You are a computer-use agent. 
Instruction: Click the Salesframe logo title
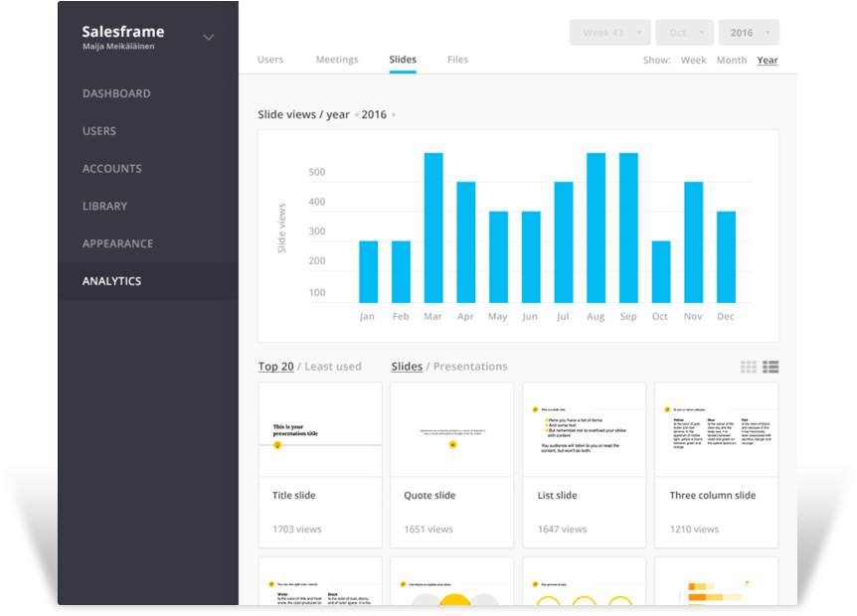123,32
